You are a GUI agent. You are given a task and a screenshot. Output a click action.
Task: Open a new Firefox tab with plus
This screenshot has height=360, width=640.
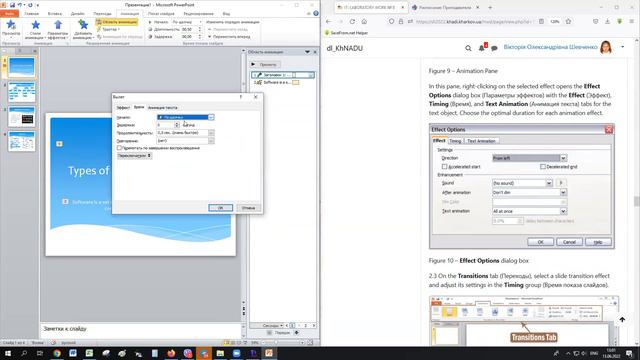490,7
